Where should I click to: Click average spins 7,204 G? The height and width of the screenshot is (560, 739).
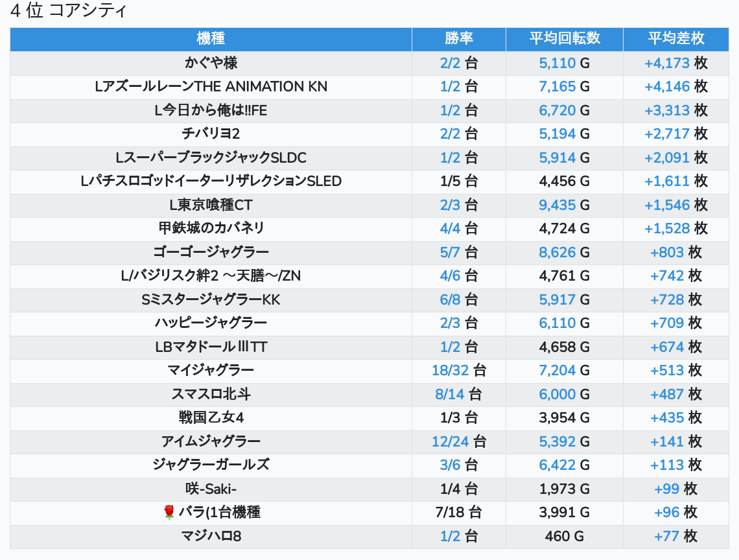click(564, 371)
